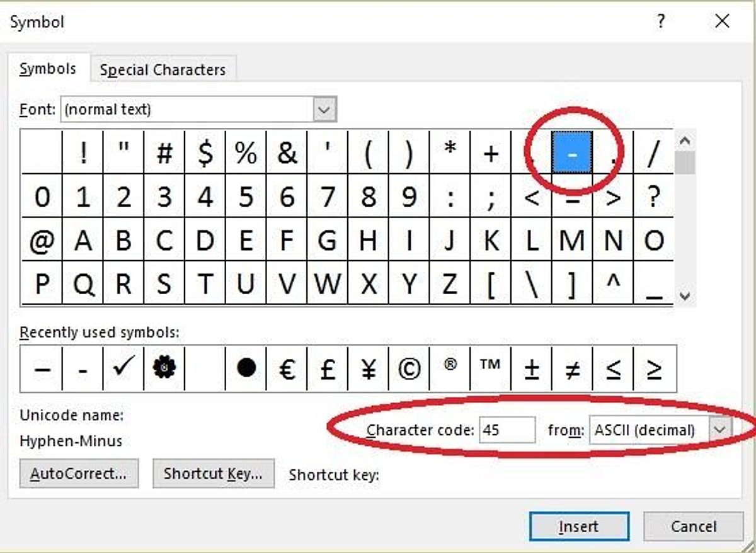Click the Insert button
This screenshot has height=553, width=756.
pos(578,527)
